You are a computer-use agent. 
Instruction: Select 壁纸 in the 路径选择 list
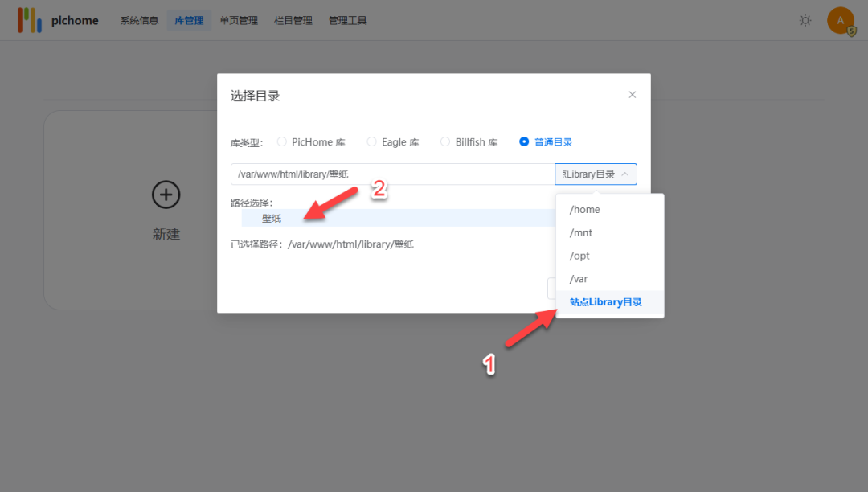click(271, 218)
